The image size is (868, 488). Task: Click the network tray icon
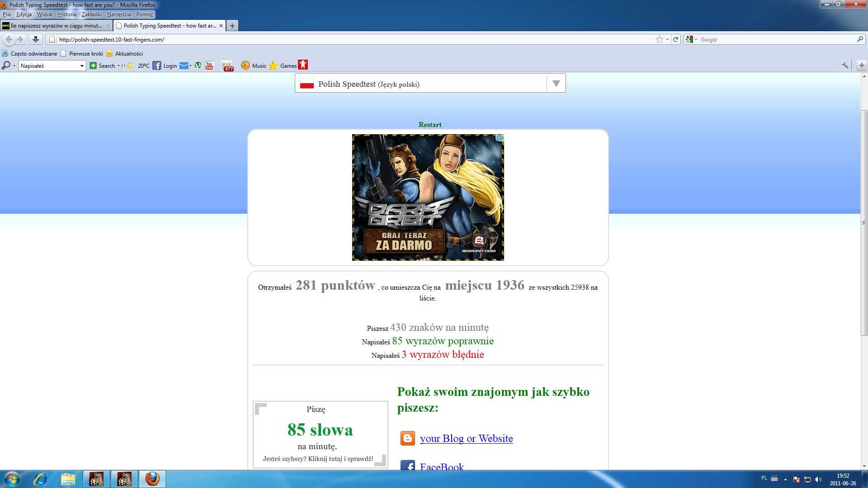807,479
